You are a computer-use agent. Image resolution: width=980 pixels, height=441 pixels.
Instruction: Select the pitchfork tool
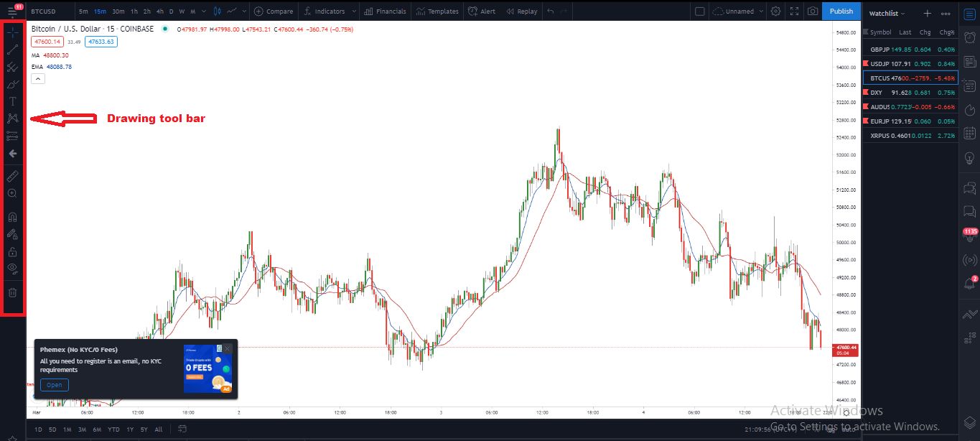(x=12, y=68)
